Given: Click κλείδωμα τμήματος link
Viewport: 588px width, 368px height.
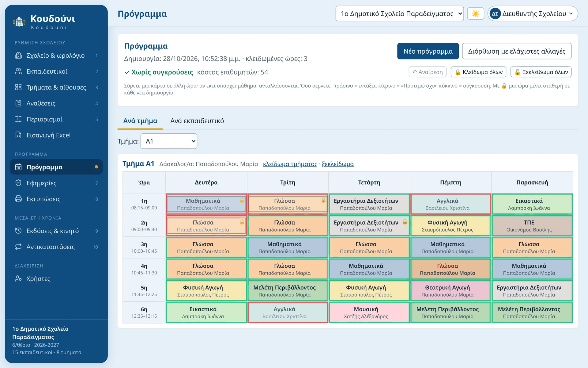Looking at the screenshot, I should click(x=290, y=164).
